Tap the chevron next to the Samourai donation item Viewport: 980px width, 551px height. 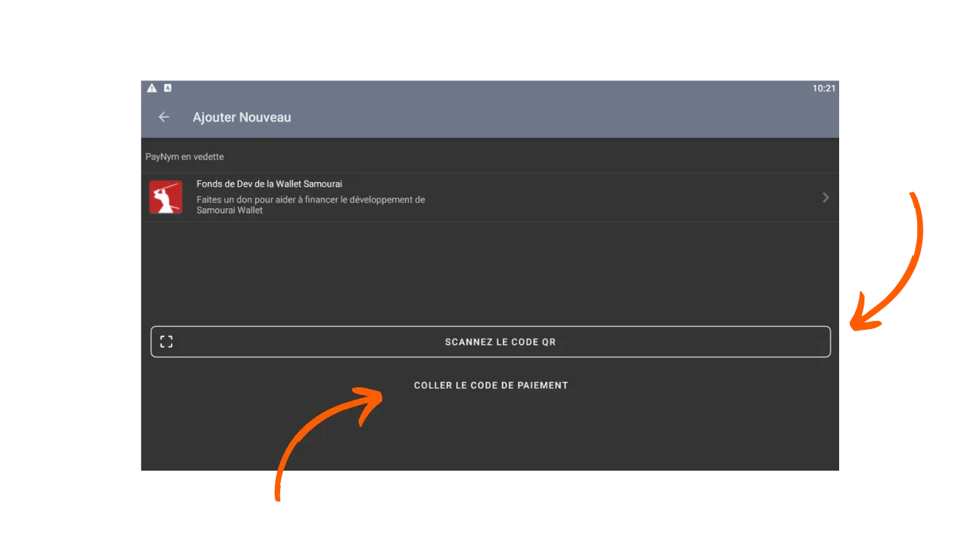(825, 197)
